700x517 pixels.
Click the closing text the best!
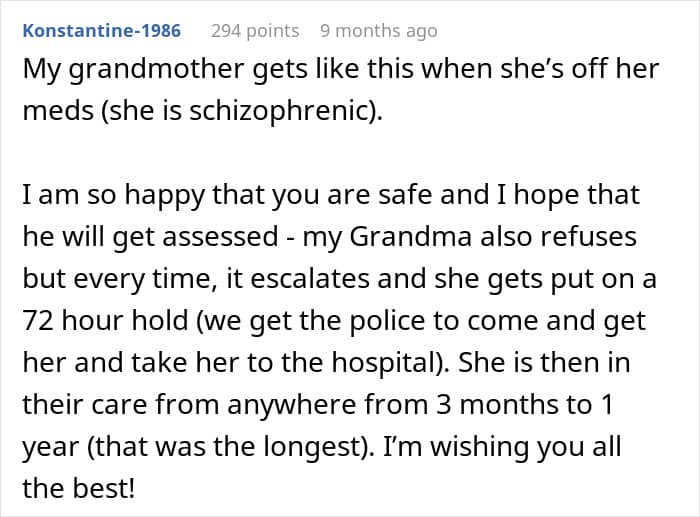[x=79, y=488]
